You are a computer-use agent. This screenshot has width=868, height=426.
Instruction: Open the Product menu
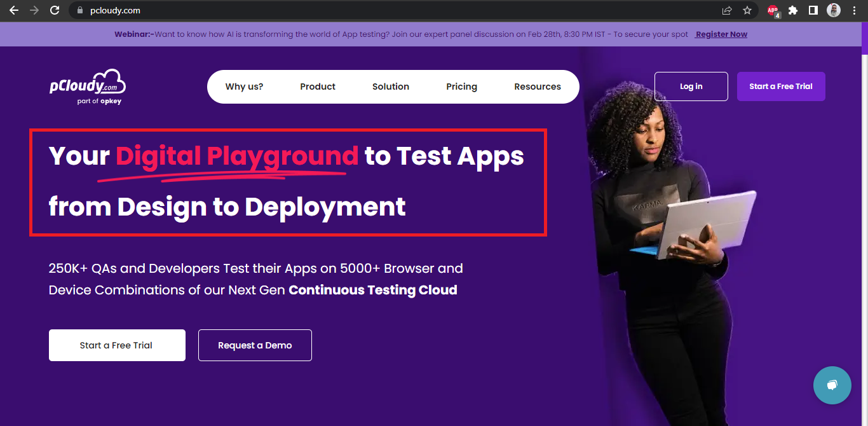tap(318, 86)
